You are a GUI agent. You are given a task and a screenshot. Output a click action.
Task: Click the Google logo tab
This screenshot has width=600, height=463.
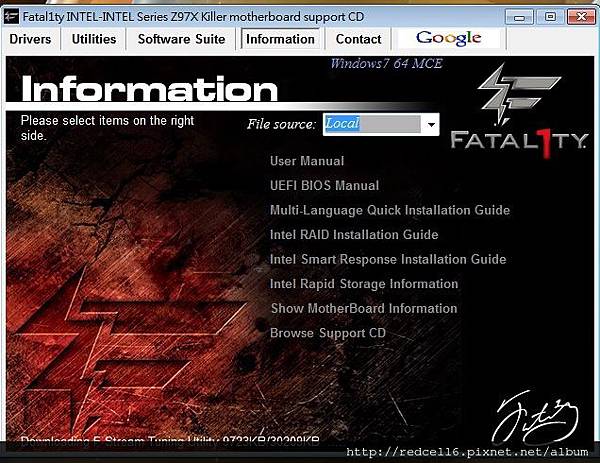448,38
